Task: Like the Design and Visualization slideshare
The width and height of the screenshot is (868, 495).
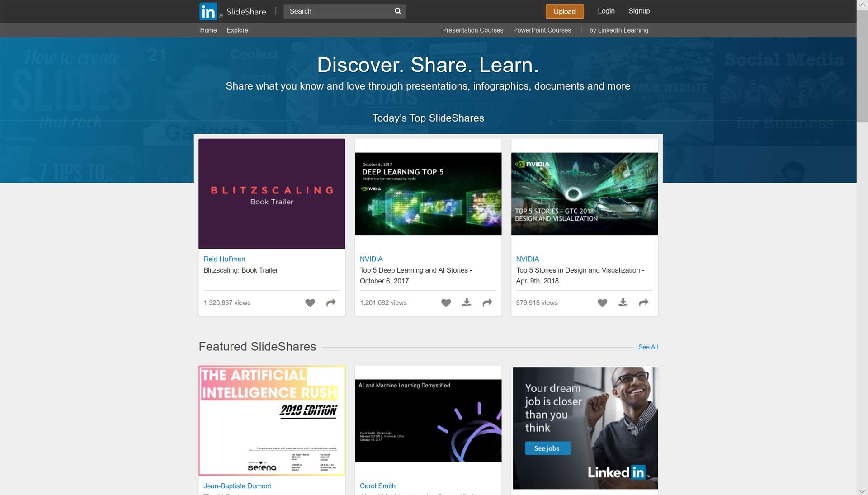Action: (x=603, y=303)
